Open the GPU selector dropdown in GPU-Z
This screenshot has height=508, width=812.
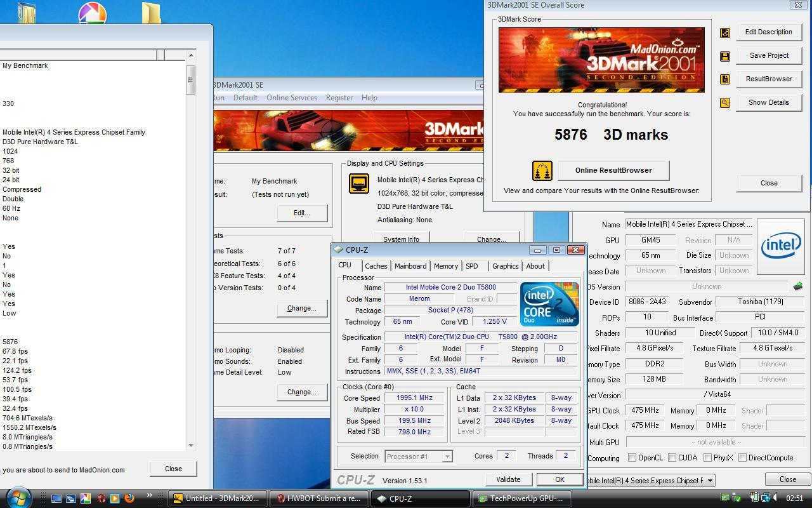tap(710, 481)
